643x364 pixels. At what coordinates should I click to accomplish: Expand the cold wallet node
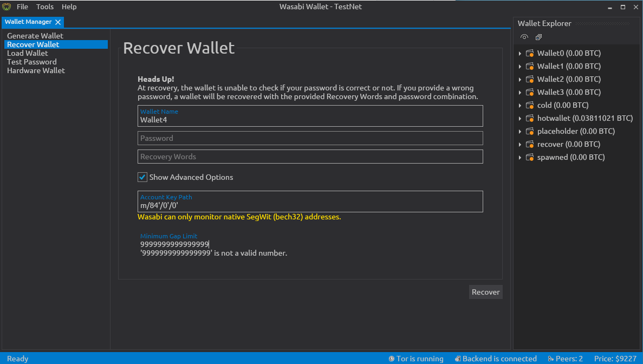coord(520,105)
